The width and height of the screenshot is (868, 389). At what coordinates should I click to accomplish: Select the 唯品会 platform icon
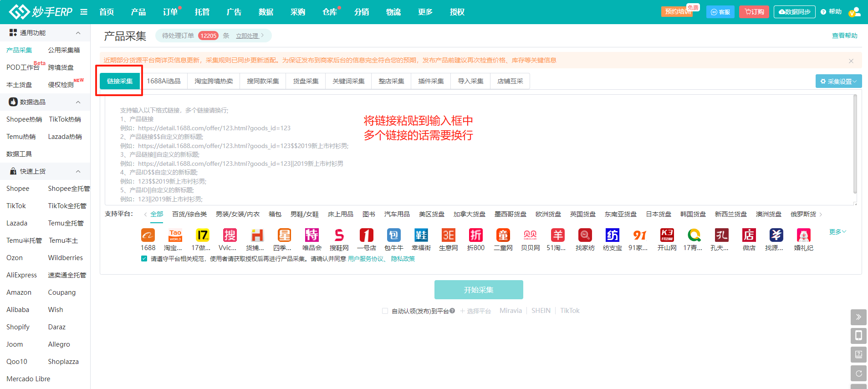(312, 235)
